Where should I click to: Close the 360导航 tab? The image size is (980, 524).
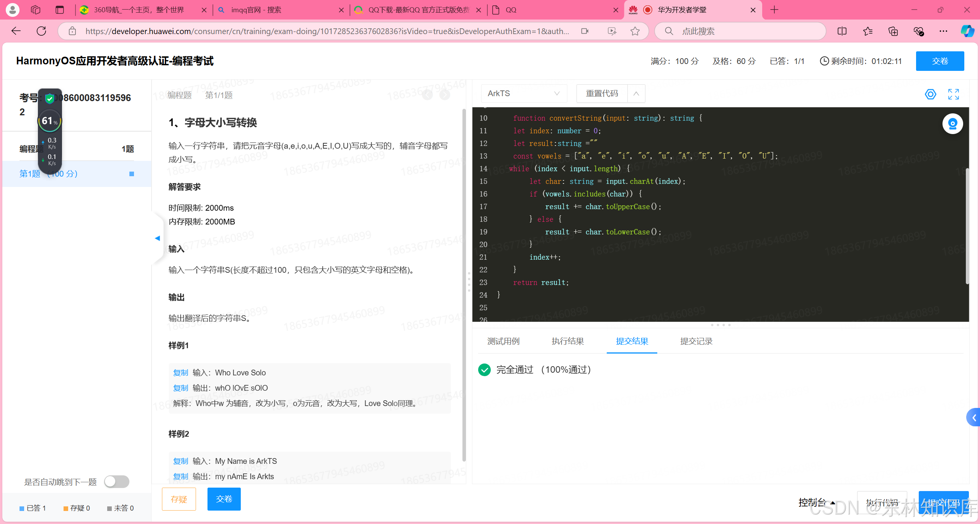pyautogui.click(x=204, y=10)
